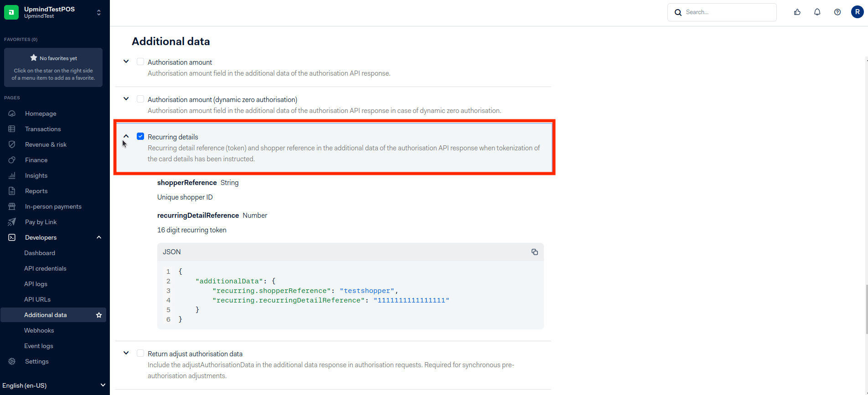Click the Homepage sidebar icon
The width and height of the screenshot is (868, 395).
point(12,113)
